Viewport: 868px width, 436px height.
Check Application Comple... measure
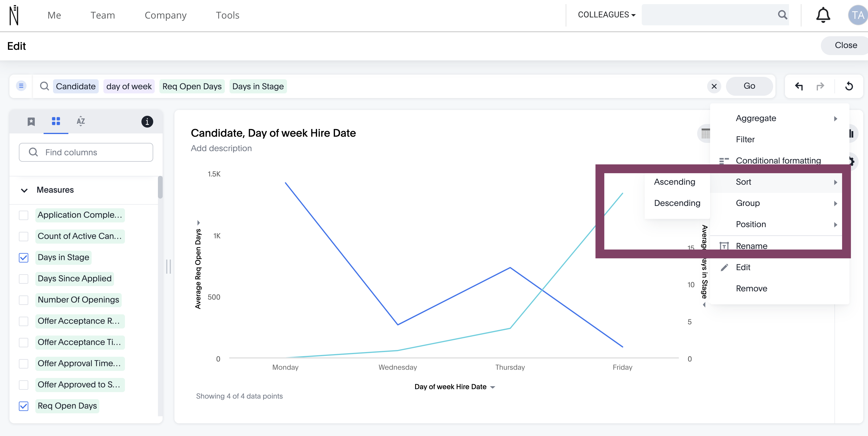[24, 215]
